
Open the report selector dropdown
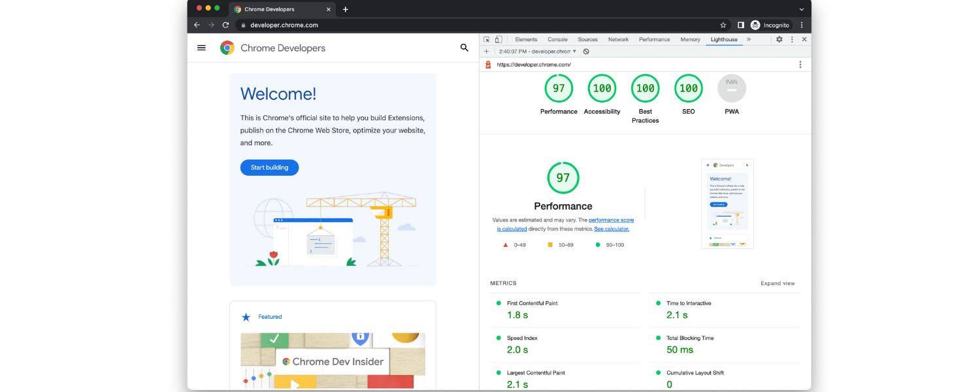point(538,51)
